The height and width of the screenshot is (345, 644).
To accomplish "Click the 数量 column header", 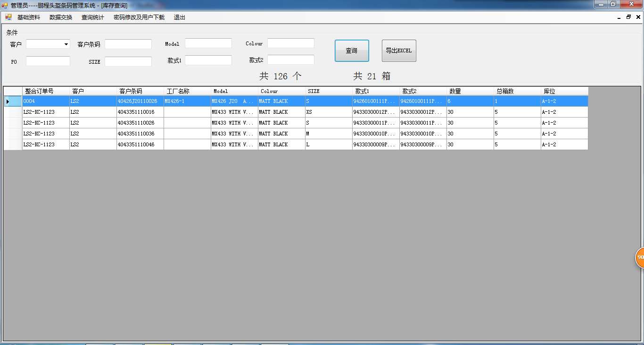I will pos(470,91).
